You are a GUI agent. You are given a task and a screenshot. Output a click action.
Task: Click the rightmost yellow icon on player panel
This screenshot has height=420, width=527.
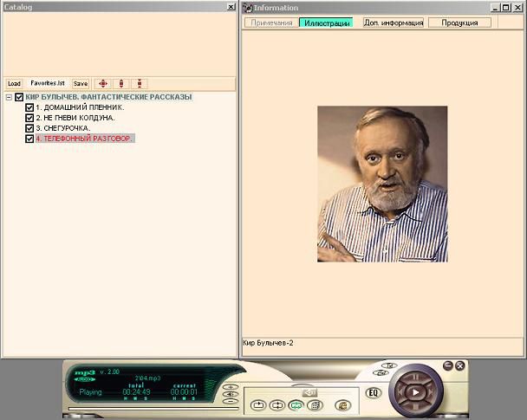342,404
